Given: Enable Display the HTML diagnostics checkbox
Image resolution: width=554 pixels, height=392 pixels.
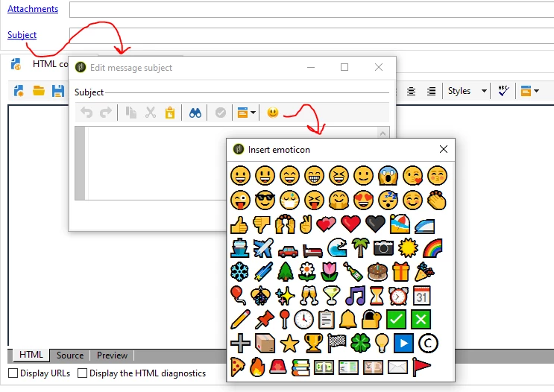Looking at the screenshot, I should point(82,373).
